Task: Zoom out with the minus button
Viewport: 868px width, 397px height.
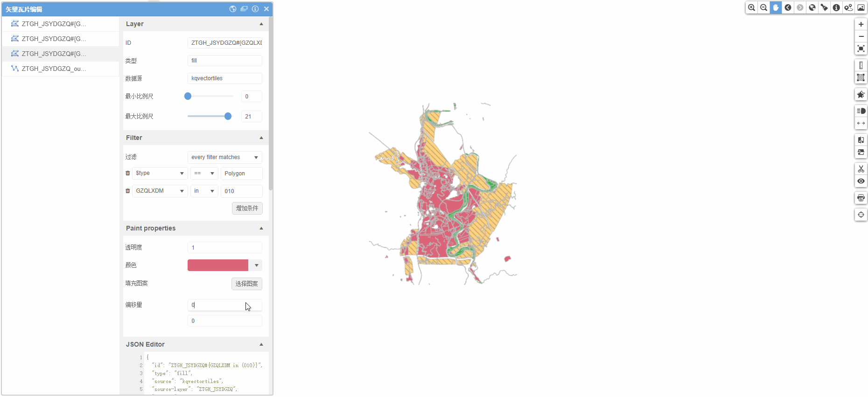Action: coord(861,36)
